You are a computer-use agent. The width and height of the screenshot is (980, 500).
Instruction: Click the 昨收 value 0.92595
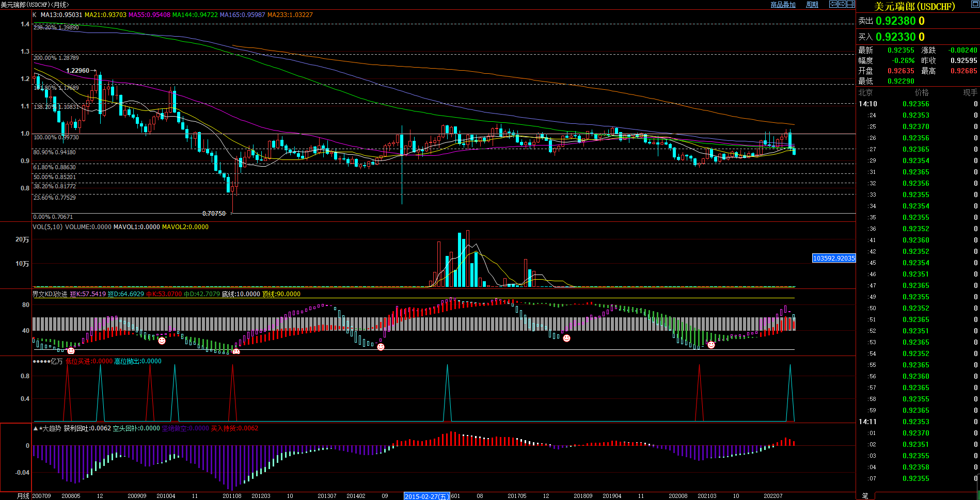[x=964, y=60]
